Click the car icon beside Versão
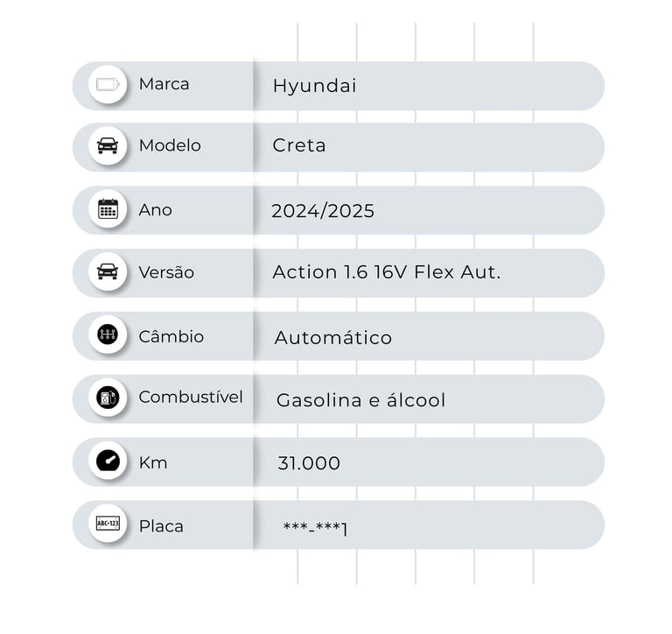 coord(108,272)
